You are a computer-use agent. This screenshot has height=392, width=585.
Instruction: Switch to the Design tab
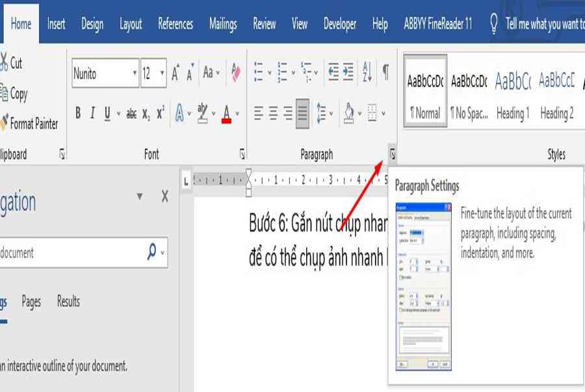pyautogui.click(x=92, y=24)
